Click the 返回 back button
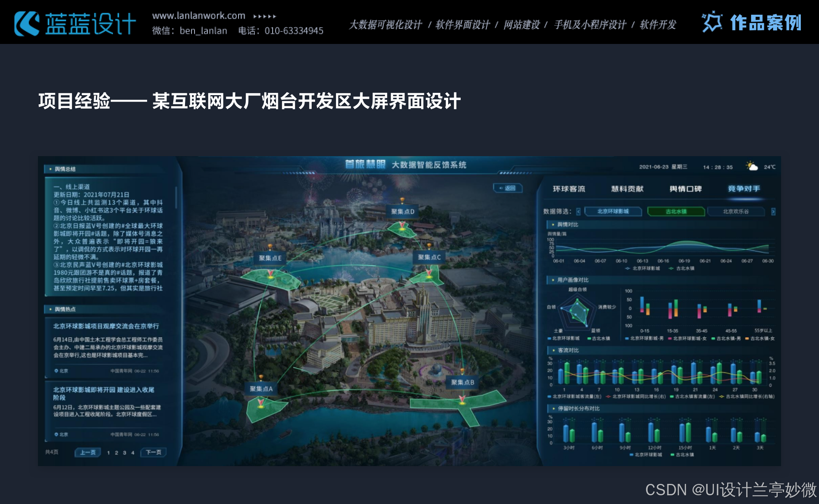Viewport: 819px width, 504px height. [508, 188]
